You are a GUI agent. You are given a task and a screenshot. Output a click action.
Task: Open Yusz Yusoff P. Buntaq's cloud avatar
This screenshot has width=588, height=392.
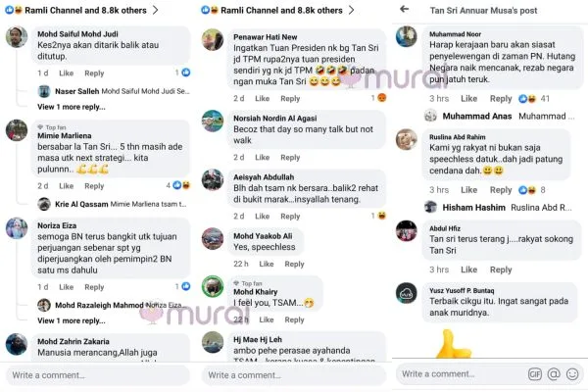pos(407,293)
